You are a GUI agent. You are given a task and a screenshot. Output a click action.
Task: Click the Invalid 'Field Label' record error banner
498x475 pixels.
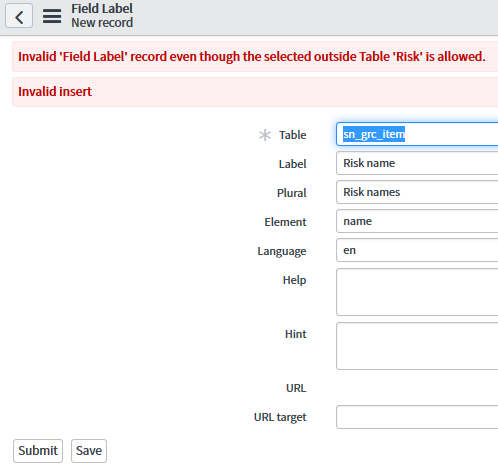255,57
